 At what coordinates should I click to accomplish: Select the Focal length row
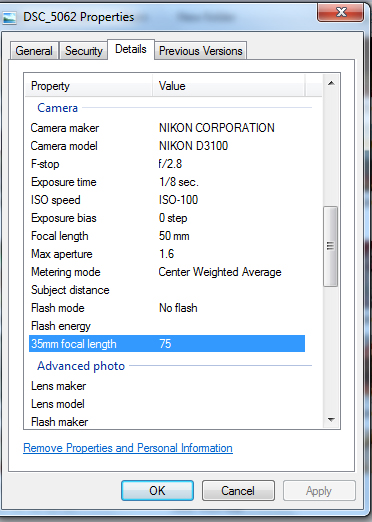point(167,236)
